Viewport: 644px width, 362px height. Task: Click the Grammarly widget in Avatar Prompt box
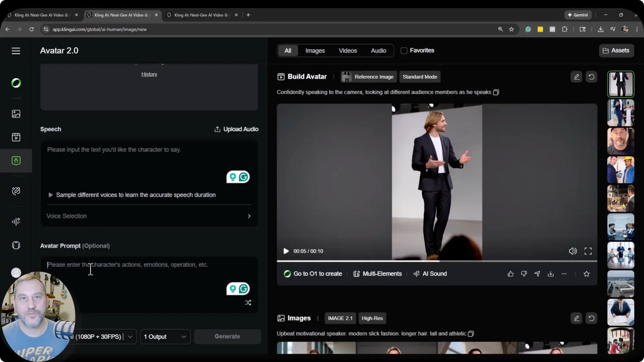coord(238,289)
